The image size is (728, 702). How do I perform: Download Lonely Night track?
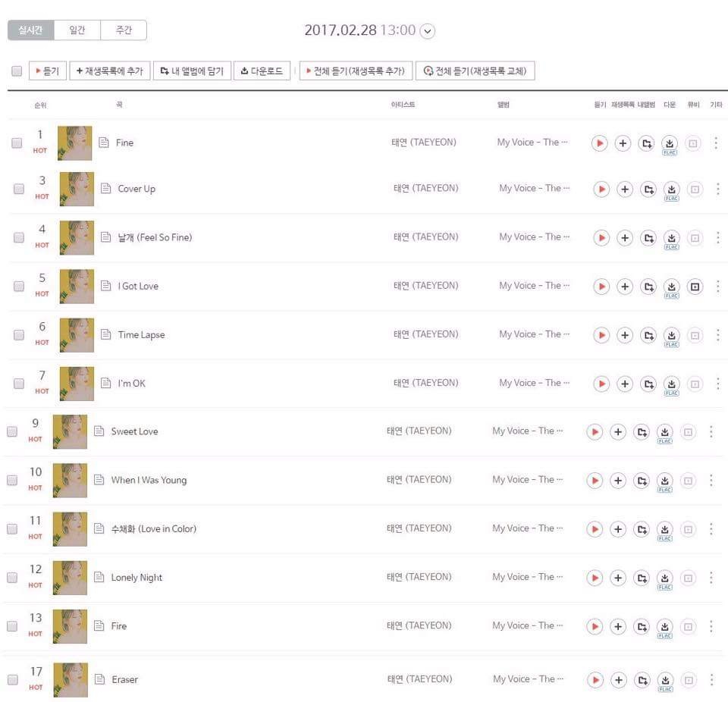click(x=665, y=578)
